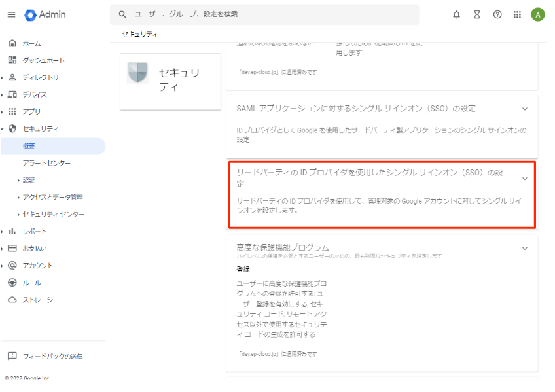Click the デバイス devices icon
The height and width of the screenshot is (392, 555).
12,94
